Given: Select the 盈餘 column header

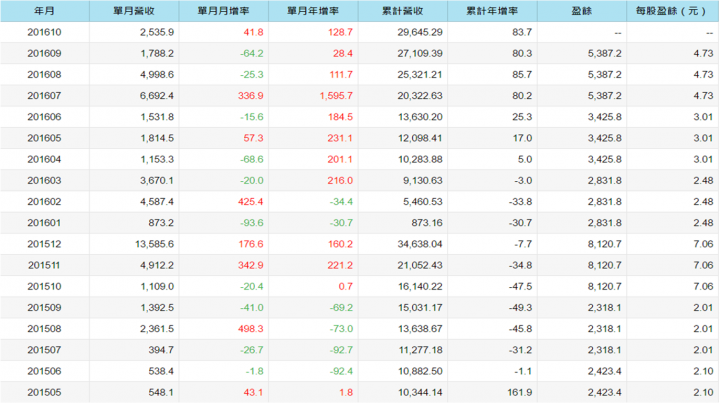Looking at the screenshot, I should pos(582,11).
